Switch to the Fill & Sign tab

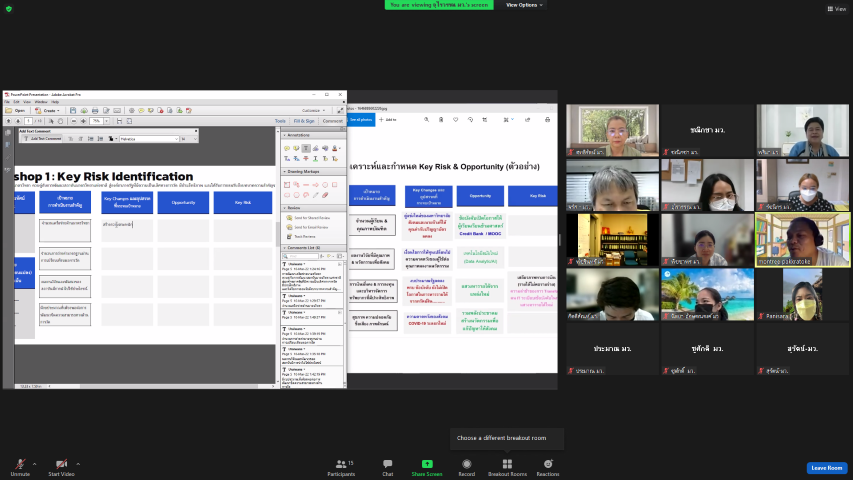(x=304, y=121)
